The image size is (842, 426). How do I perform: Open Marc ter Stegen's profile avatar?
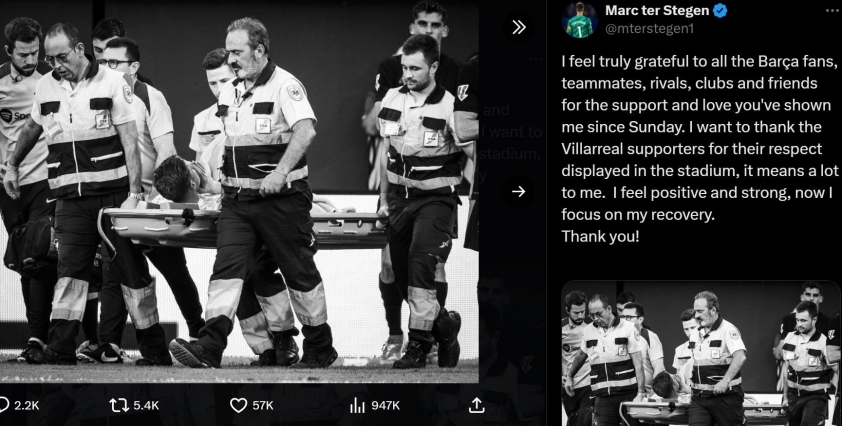[580, 20]
